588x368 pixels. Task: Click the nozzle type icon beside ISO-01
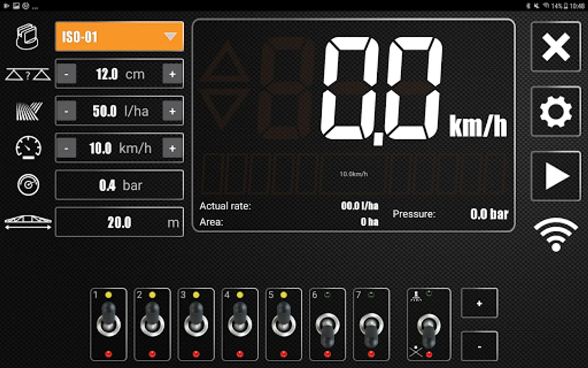[x=27, y=37]
